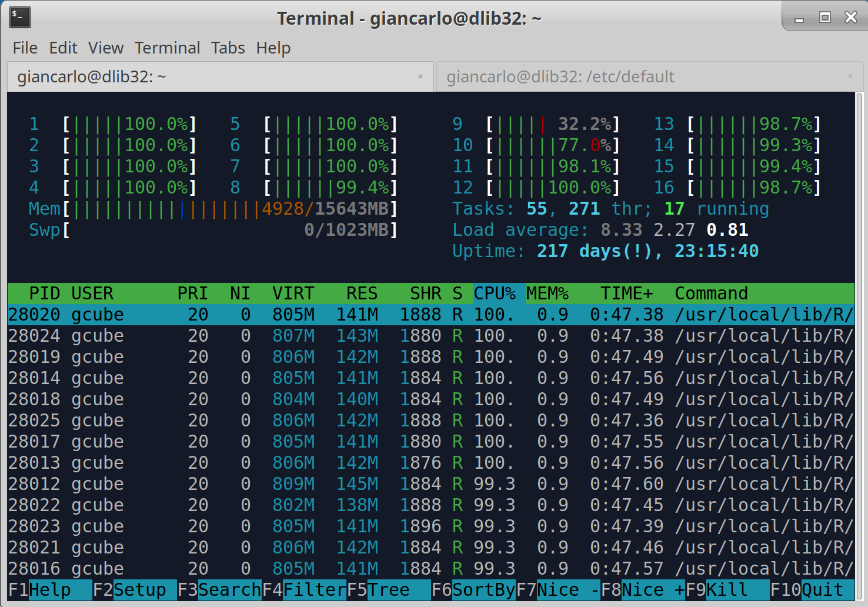Click the terminal icon in title bar
This screenshot has height=607, width=868.
pos(20,18)
